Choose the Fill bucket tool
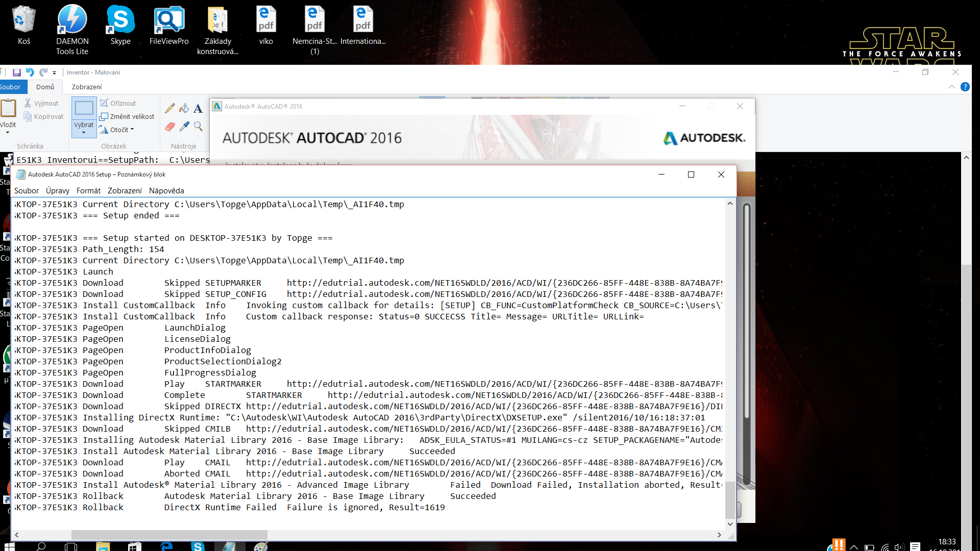 (184, 108)
